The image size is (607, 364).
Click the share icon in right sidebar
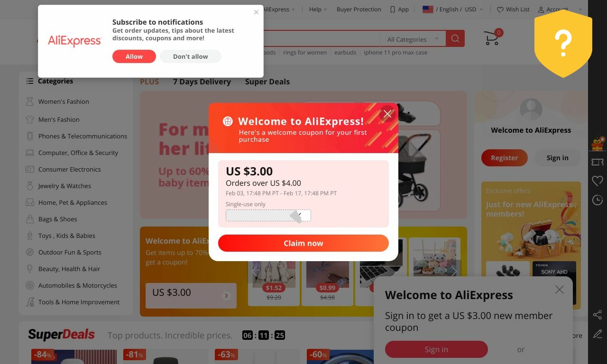click(x=598, y=315)
